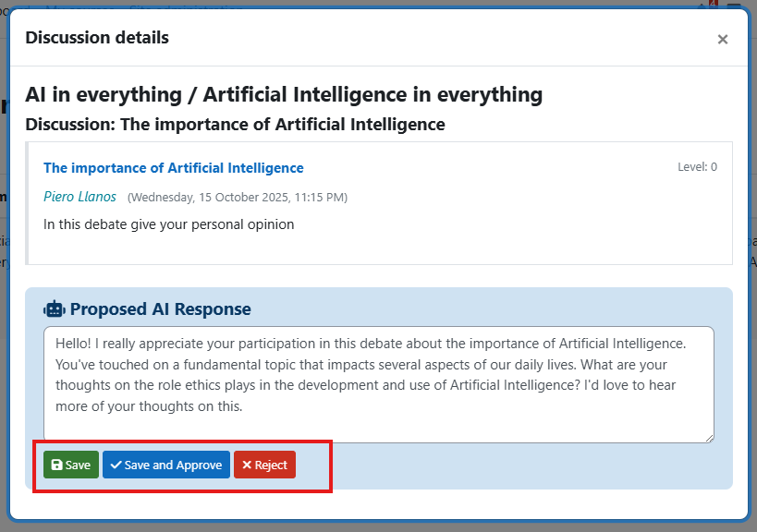
Task: Reject the proposed AI response
Action: click(x=264, y=465)
